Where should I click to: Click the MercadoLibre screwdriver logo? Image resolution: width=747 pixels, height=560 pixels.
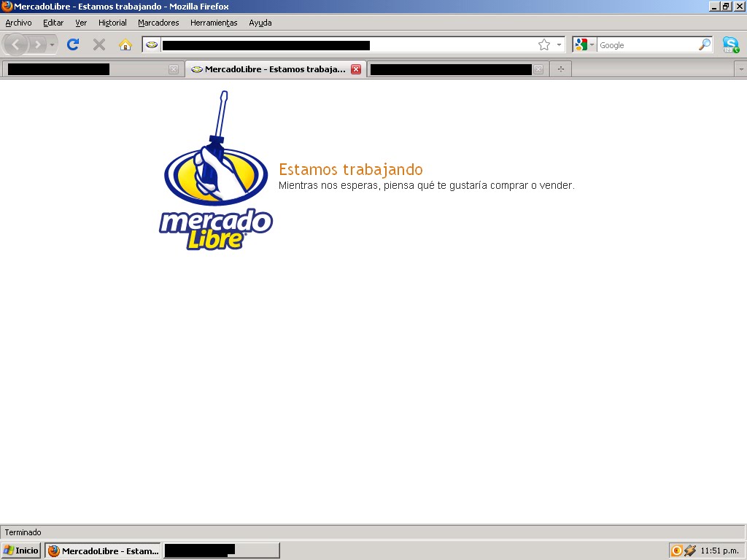[216, 171]
